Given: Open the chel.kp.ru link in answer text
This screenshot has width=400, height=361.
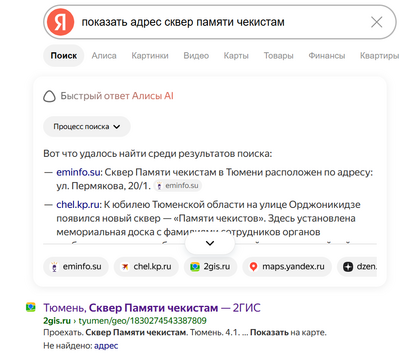Looking at the screenshot, I should click(x=78, y=204).
